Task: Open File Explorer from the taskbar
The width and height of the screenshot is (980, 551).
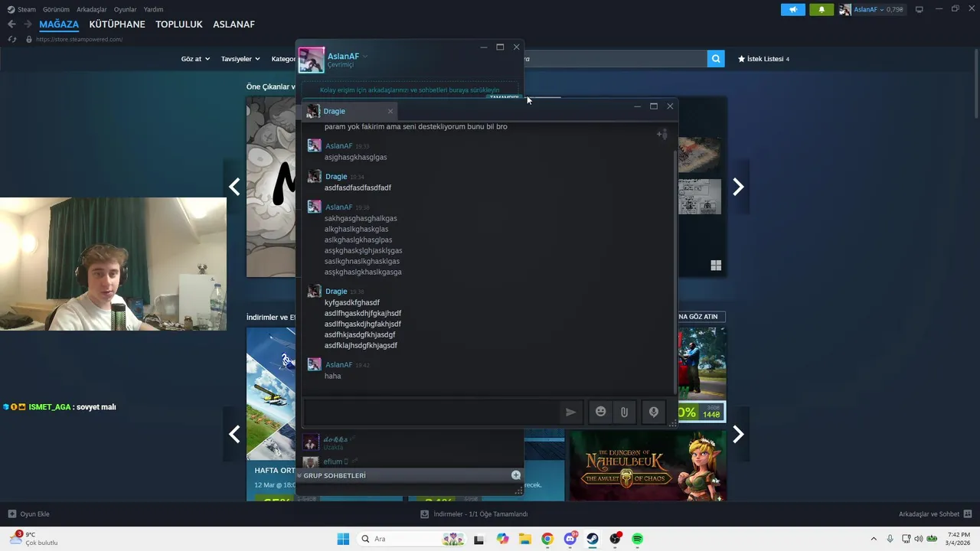Action: click(x=525, y=539)
